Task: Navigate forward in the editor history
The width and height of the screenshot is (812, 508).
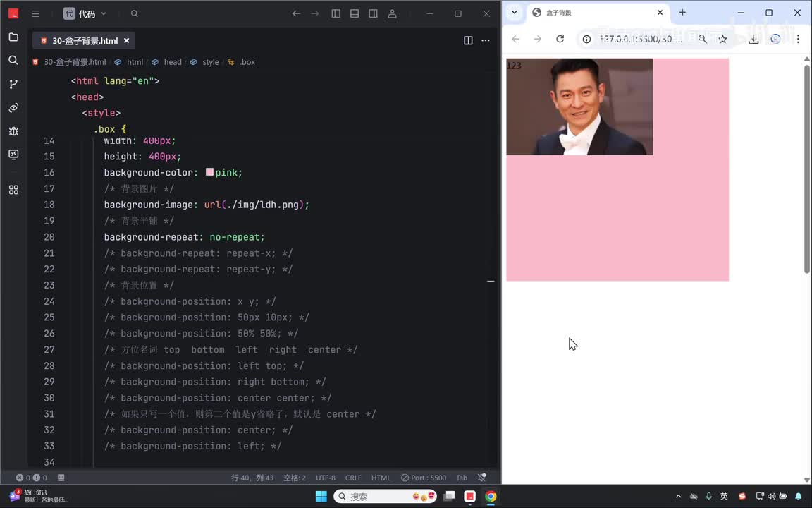Action: click(x=315, y=13)
